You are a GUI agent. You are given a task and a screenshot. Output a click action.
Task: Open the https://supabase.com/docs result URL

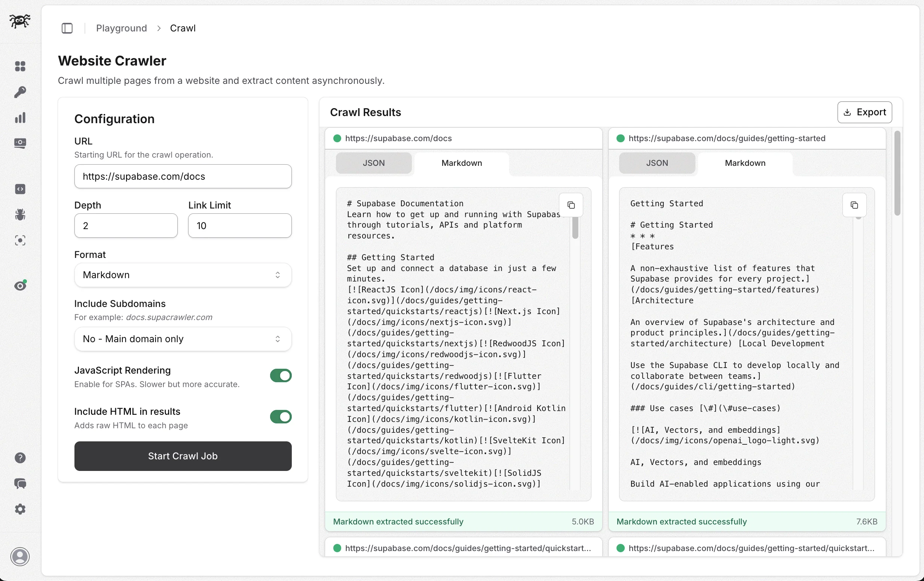click(398, 138)
